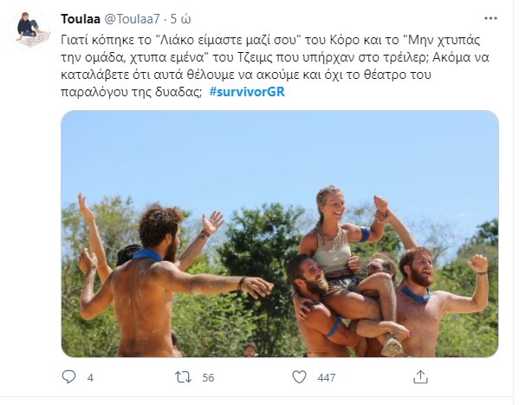Click the text line starting "καταλάβετε"
This screenshot has height=405, width=532.
(x=269, y=75)
